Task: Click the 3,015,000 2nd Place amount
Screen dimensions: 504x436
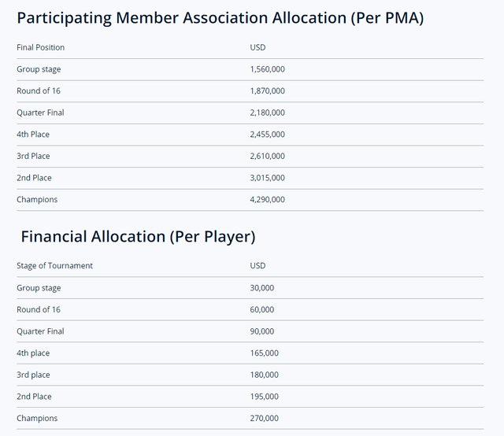Action: click(268, 178)
